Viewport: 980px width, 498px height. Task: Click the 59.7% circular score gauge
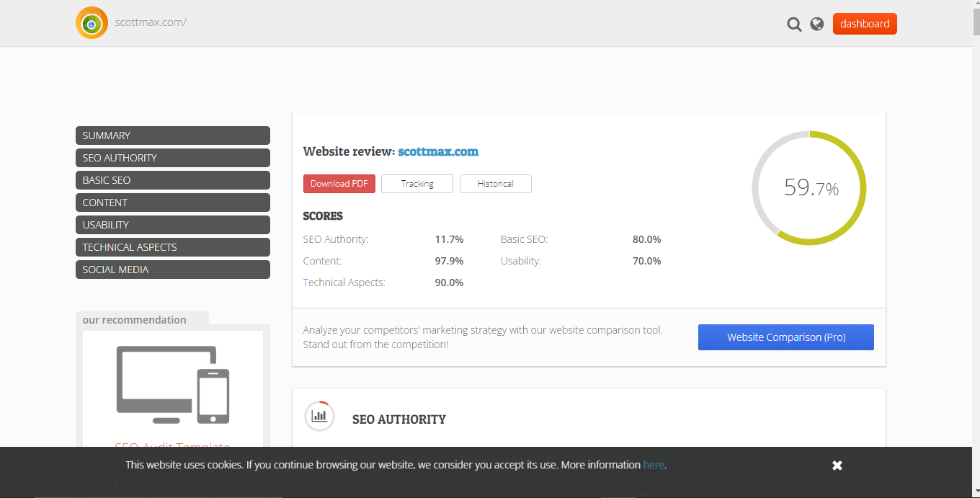point(809,188)
